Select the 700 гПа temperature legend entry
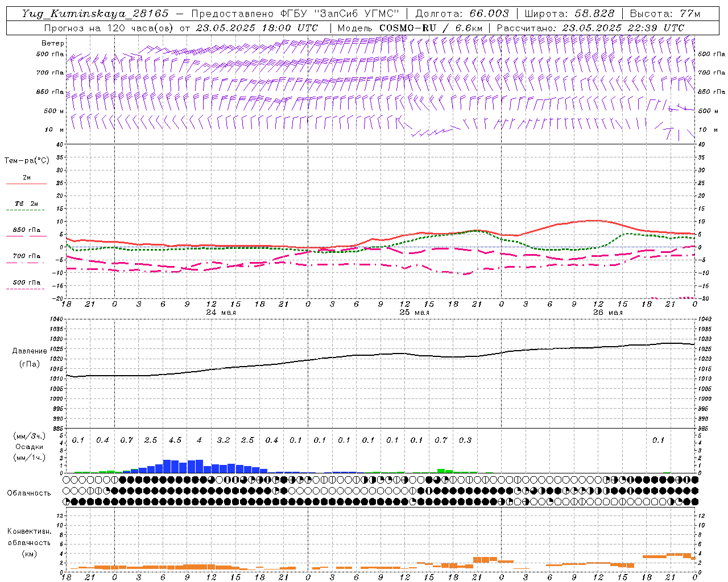This screenshot has height=582, width=728. pyautogui.click(x=26, y=256)
